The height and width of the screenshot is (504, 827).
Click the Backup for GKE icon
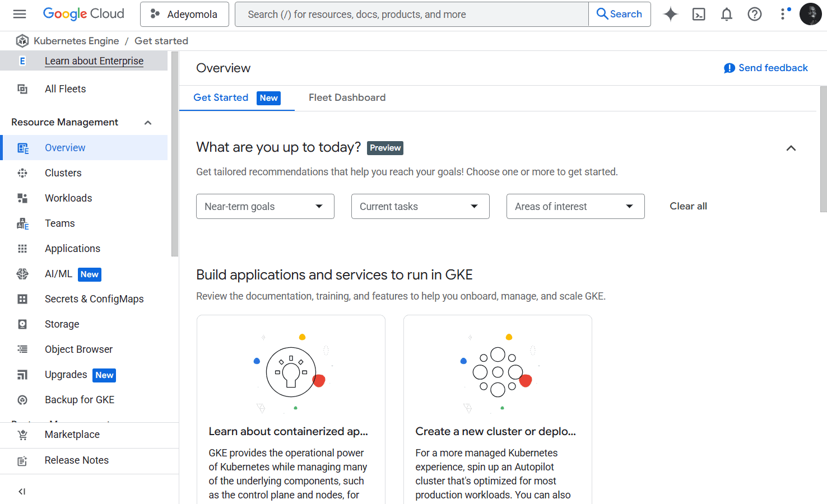(22, 400)
